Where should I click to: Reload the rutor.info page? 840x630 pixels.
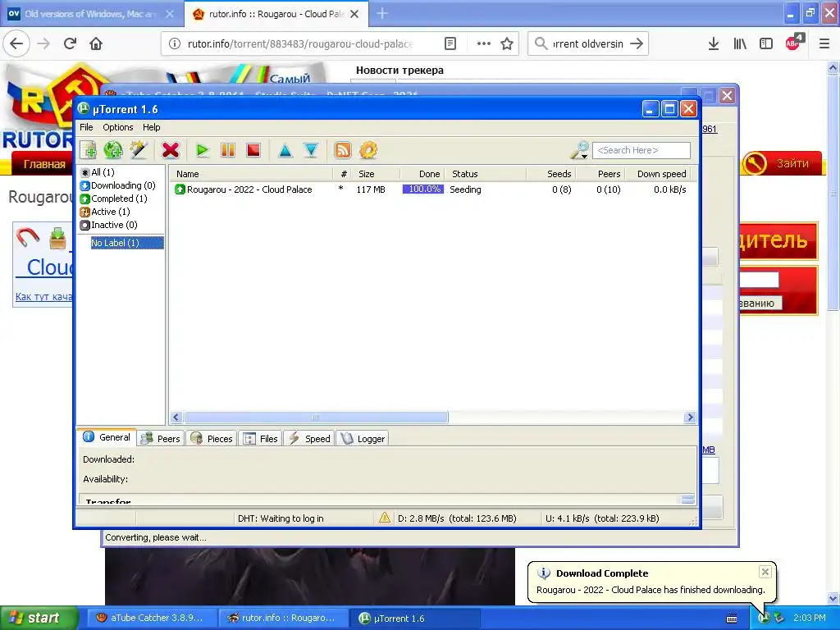(x=71, y=43)
